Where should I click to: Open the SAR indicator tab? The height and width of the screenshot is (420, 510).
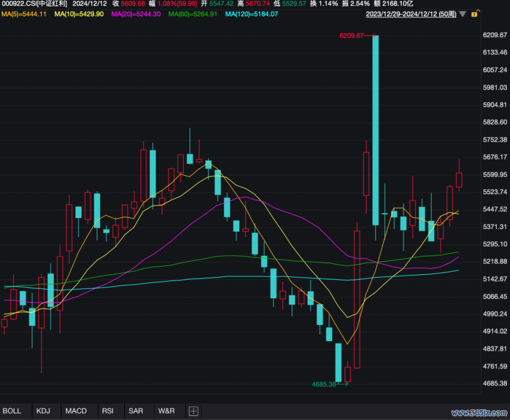point(136,411)
